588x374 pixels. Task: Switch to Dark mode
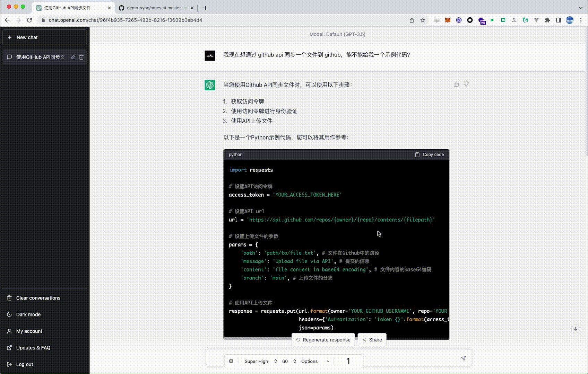[x=45, y=314]
